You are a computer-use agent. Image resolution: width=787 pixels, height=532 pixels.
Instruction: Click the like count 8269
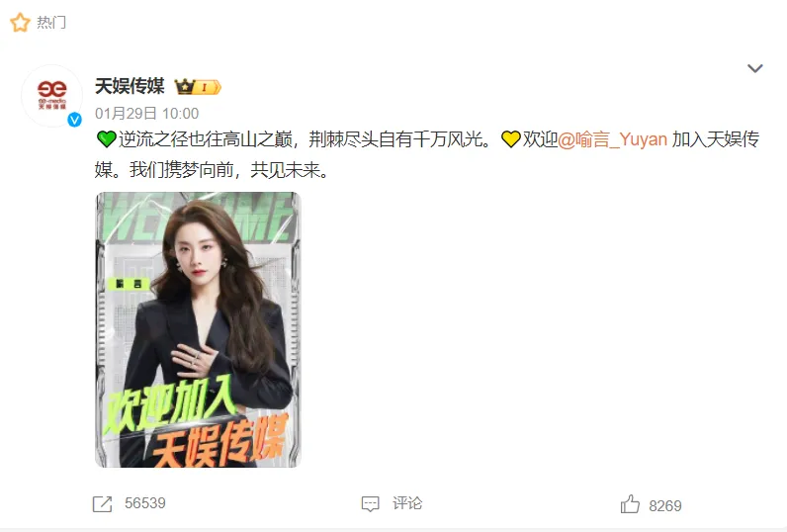(665, 506)
